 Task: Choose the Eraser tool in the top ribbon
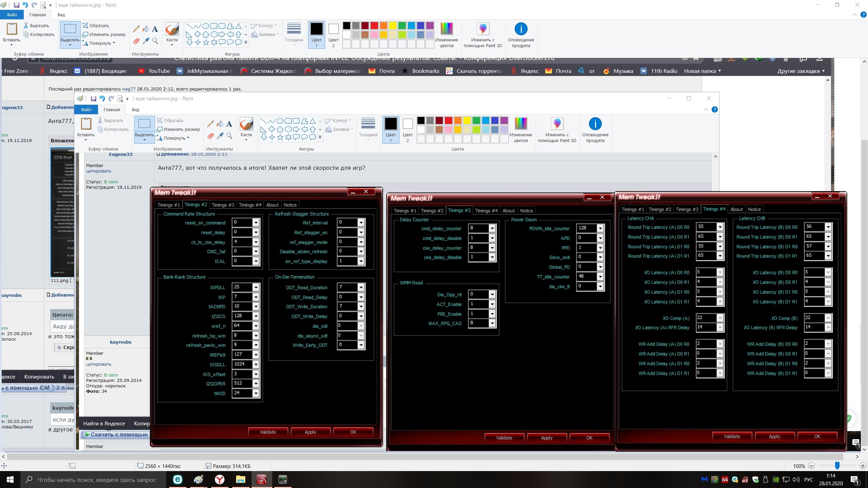pyautogui.click(x=136, y=41)
